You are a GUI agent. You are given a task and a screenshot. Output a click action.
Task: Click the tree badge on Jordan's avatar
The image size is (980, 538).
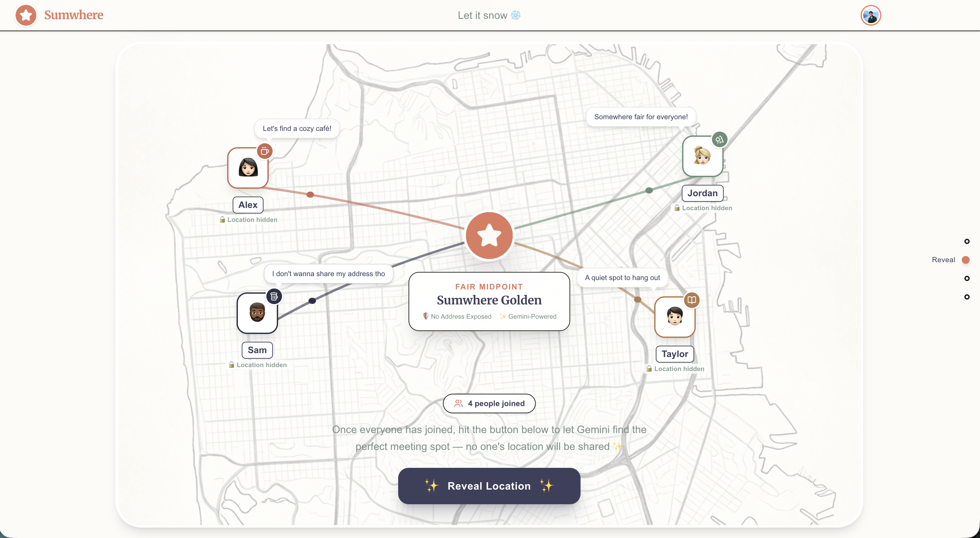pos(719,140)
